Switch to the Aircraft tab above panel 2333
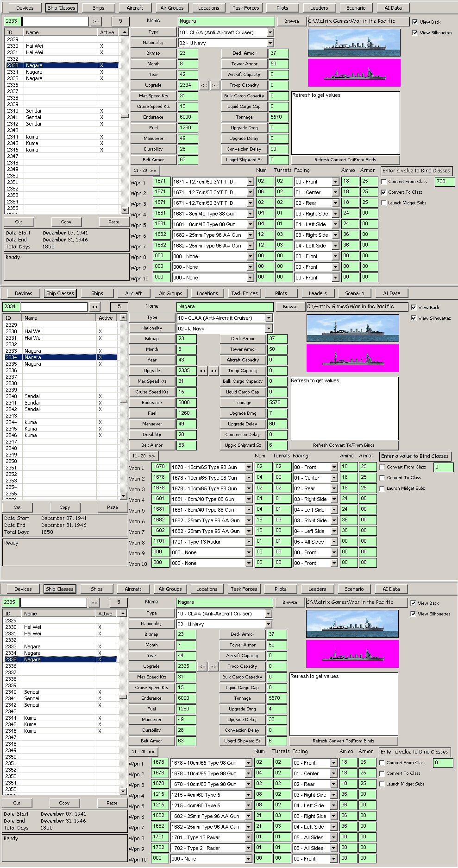 point(135,8)
